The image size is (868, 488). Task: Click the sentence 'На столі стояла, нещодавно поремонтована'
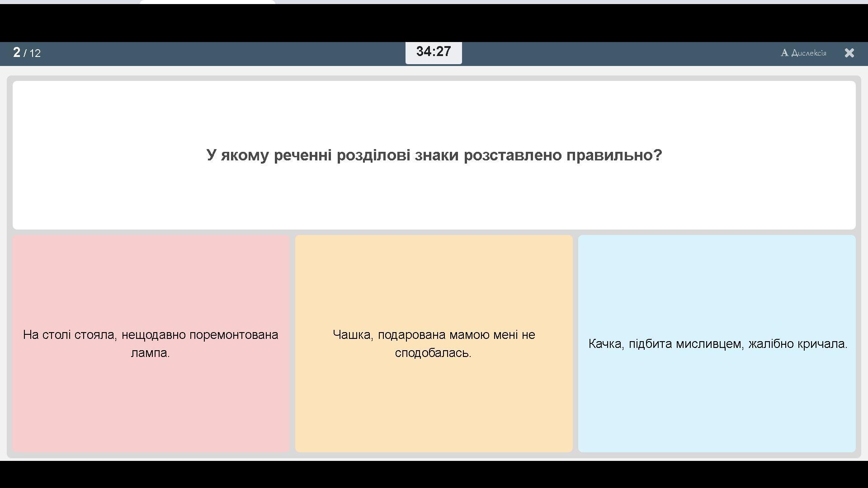pyautogui.click(x=151, y=335)
